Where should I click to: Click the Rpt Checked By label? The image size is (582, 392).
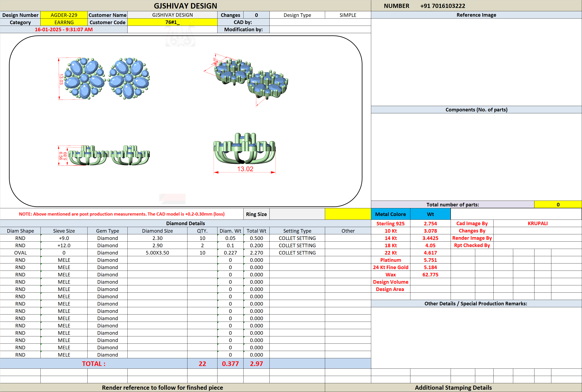(x=472, y=245)
